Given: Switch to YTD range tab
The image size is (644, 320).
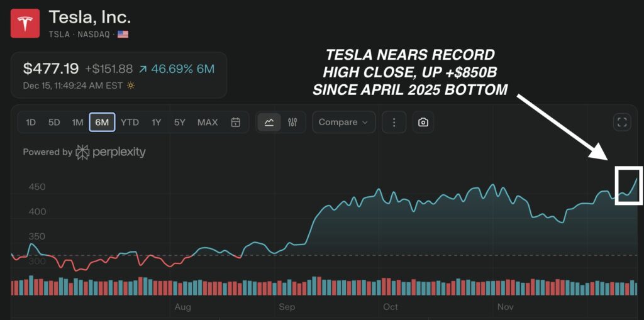Looking at the screenshot, I should pos(130,122).
